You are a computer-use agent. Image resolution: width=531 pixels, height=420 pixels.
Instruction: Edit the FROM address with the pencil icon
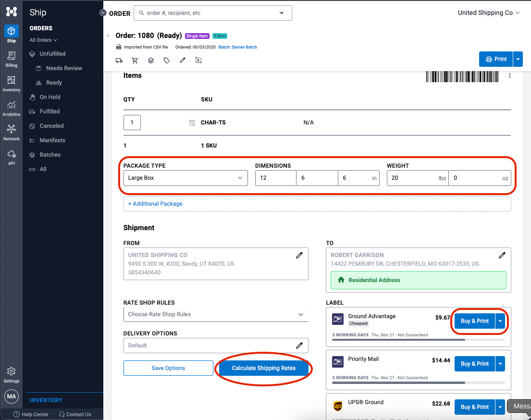(299, 255)
